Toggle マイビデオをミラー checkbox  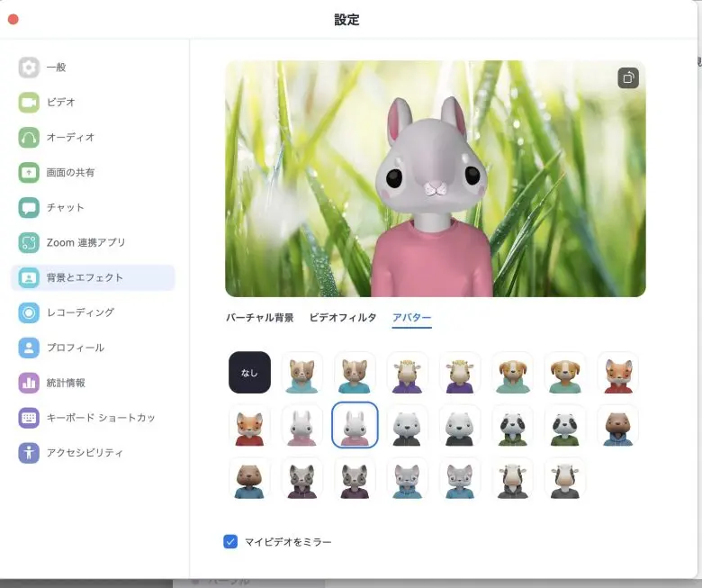click(230, 541)
